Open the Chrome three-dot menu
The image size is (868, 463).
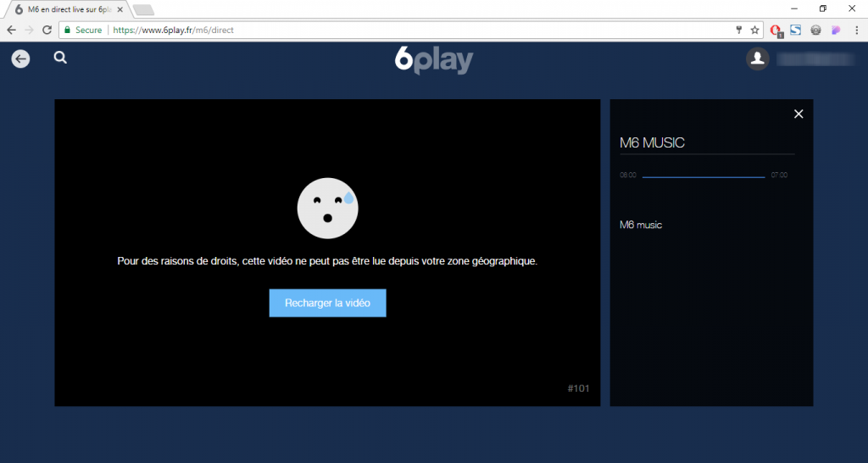pos(855,30)
